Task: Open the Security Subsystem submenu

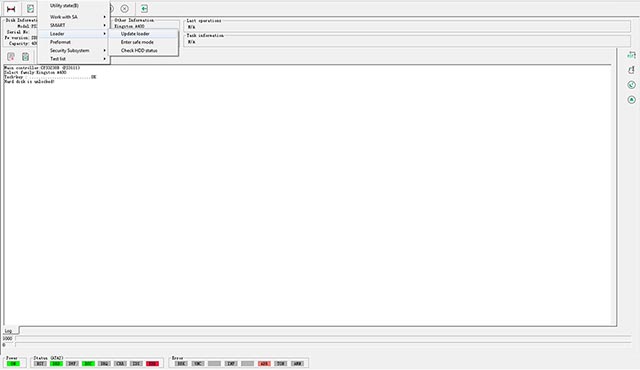Action: point(73,51)
